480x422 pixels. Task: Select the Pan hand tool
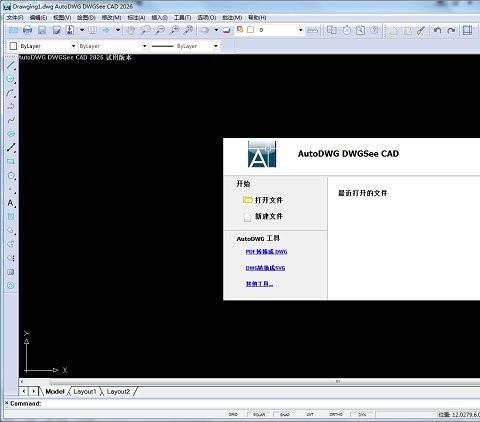pyautogui.click(x=131, y=30)
